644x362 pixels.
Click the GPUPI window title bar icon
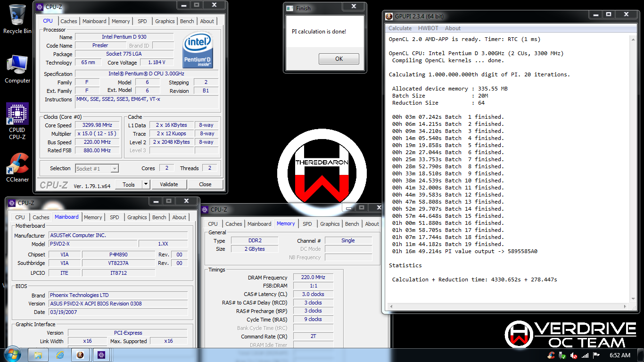[x=389, y=16]
